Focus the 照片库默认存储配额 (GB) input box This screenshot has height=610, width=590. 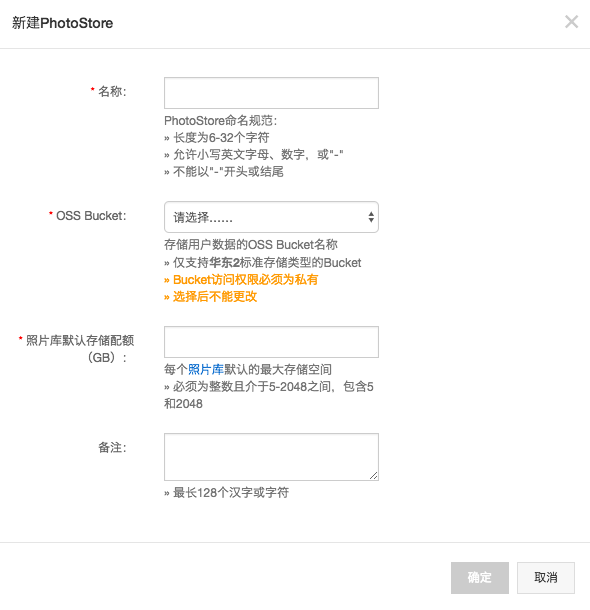pos(271,342)
